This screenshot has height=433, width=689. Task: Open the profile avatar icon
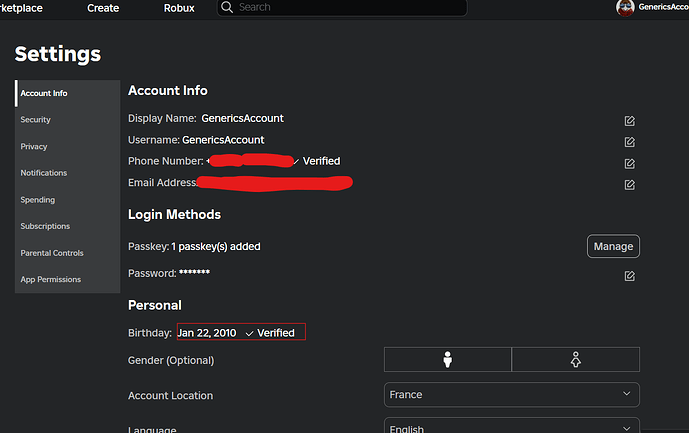(625, 8)
